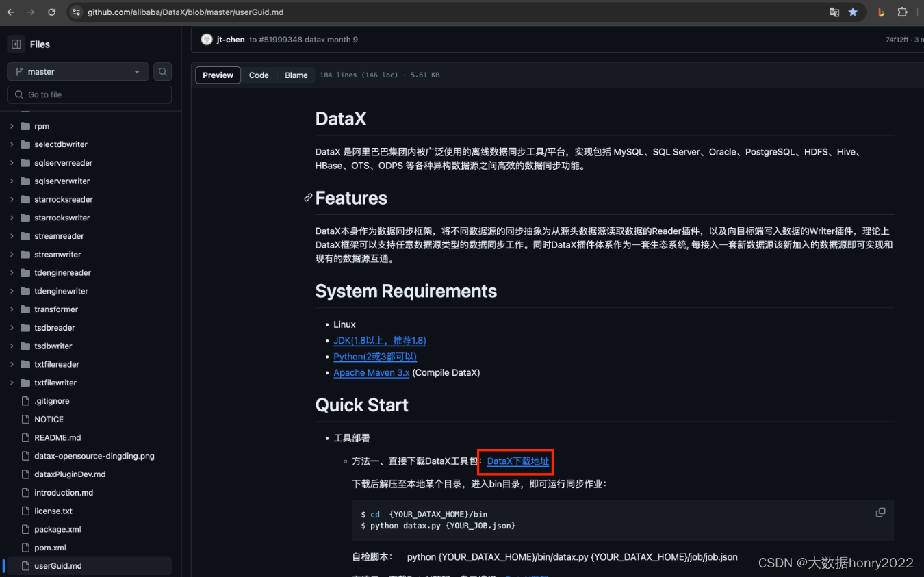Switch to the Code tab
Viewport: 924px width, 577px height.
[259, 75]
